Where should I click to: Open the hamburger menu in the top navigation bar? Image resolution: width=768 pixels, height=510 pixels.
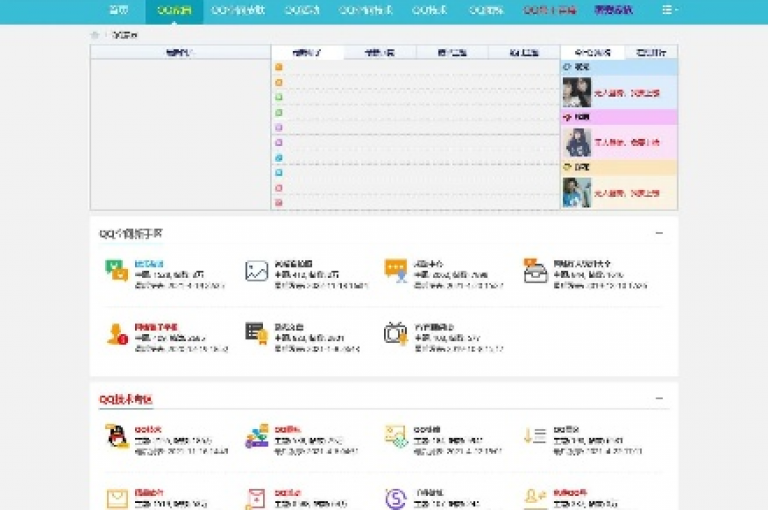(x=669, y=10)
